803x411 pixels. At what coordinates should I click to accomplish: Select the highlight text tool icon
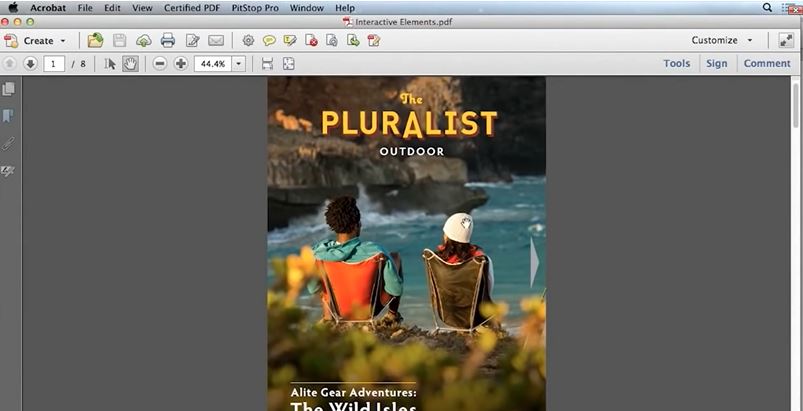[290, 40]
